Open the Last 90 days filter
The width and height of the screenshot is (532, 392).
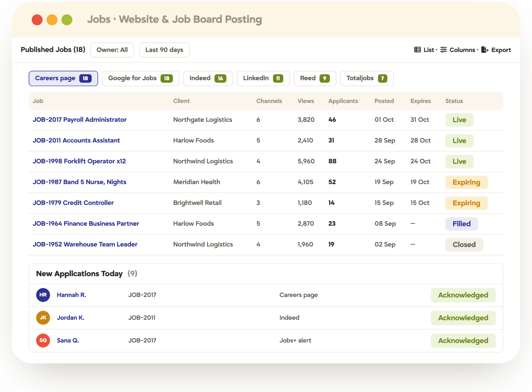[x=164, y=50]
